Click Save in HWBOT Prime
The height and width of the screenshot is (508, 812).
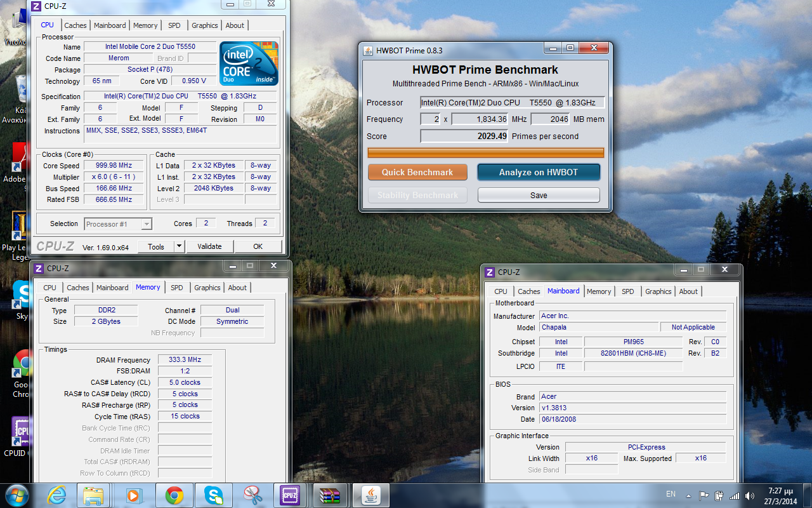tap(539, 195)
